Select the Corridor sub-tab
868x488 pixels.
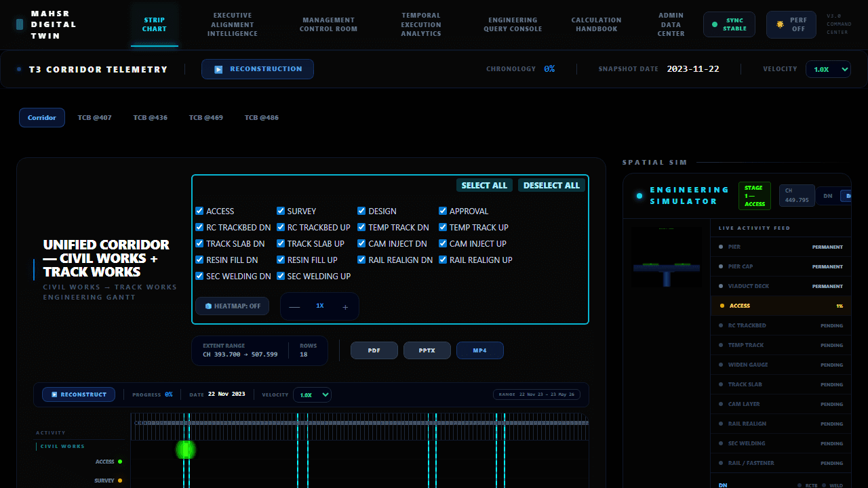coord(42,118)
